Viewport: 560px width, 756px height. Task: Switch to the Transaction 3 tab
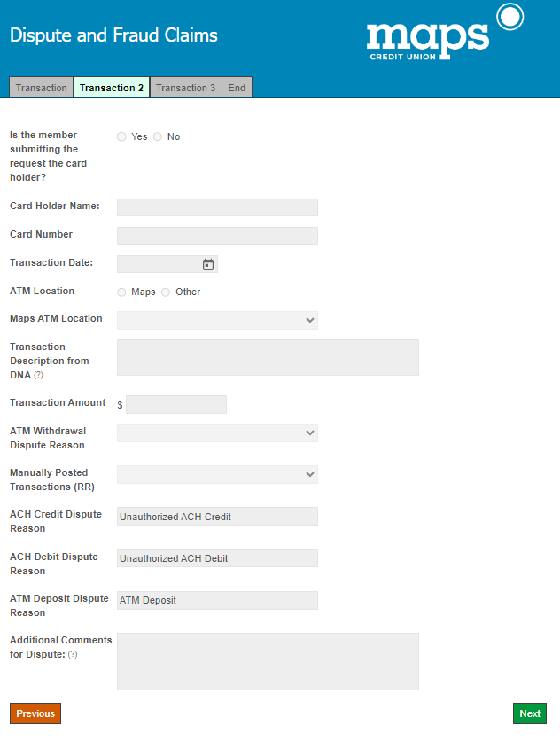click(185, 87)
